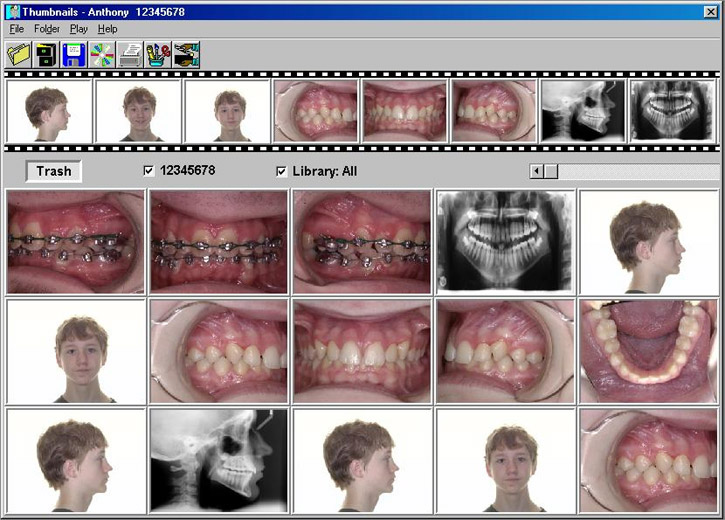
Task: Open the file cabinet toolbar icon
Action: pyautogui.click(x=46, y=55)
